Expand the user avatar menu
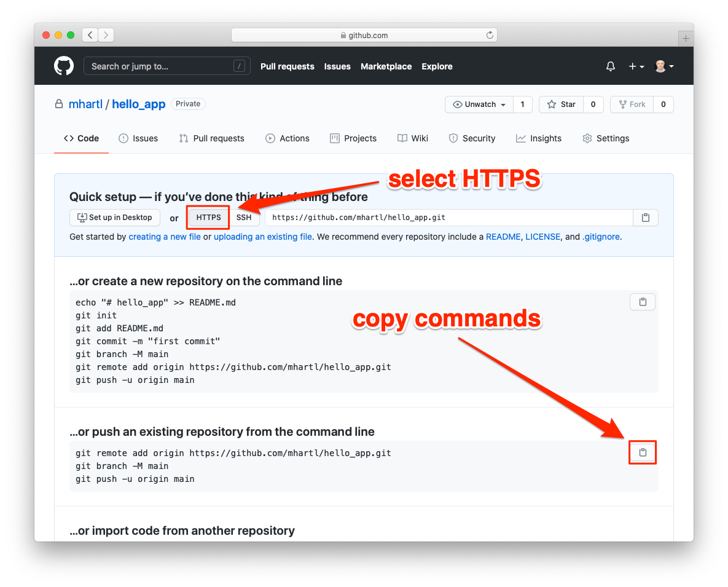Screen dimensions: 728x587 coord(663,66)
